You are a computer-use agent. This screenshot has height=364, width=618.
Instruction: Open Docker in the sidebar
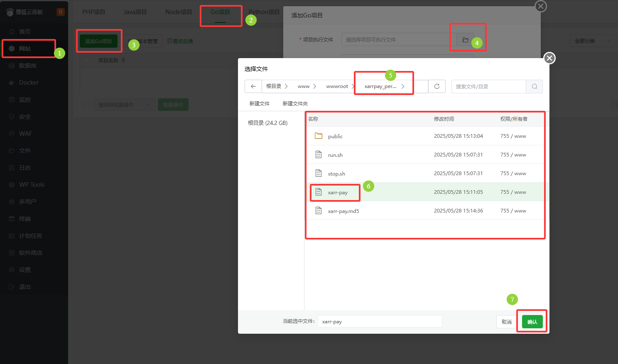29,83
